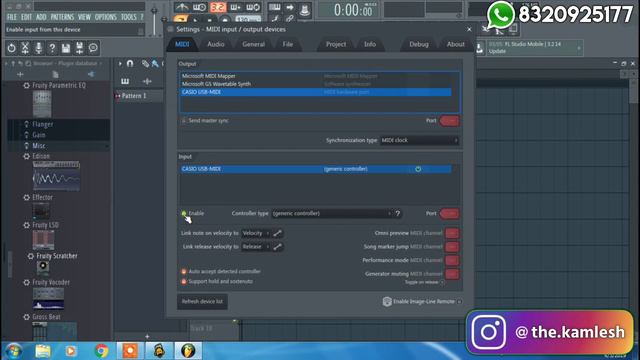Click the speech bubble icon in toolbar
The width and height of the screenshot is (640, 360).
coord(93,48)
